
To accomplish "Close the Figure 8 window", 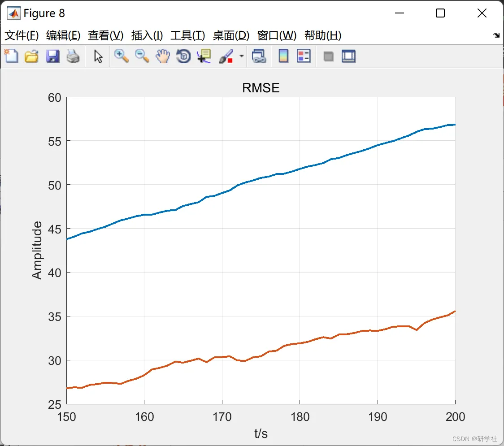I will click(482, 13).
